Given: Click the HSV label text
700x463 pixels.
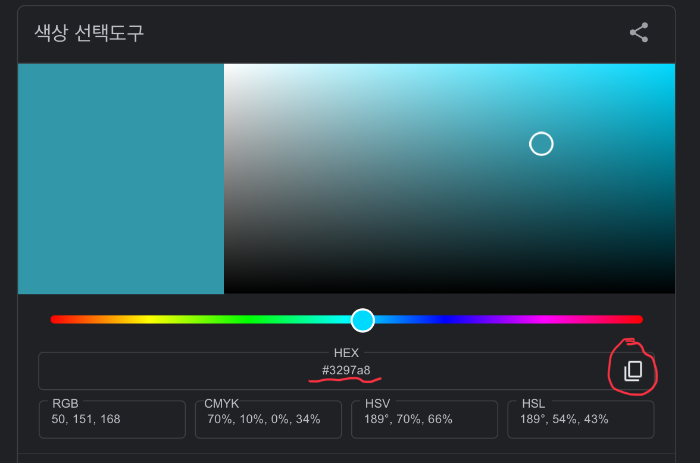Looking at the screenshot, I should coord(377,404).
